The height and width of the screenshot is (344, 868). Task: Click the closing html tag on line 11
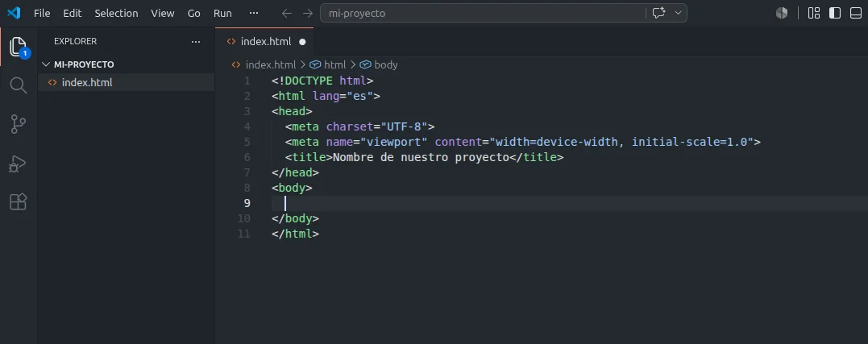pos(295,234)
